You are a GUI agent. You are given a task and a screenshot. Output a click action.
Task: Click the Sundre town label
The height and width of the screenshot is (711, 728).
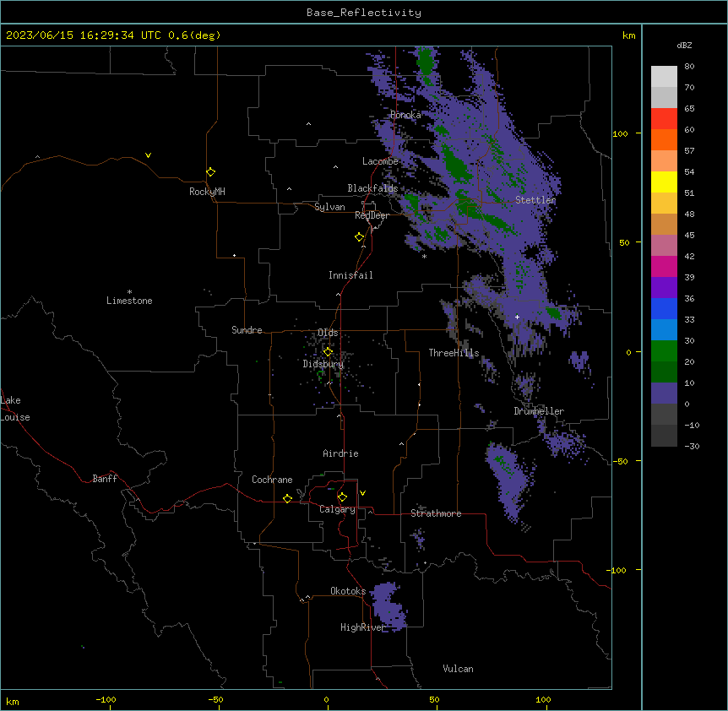[247, 330]
